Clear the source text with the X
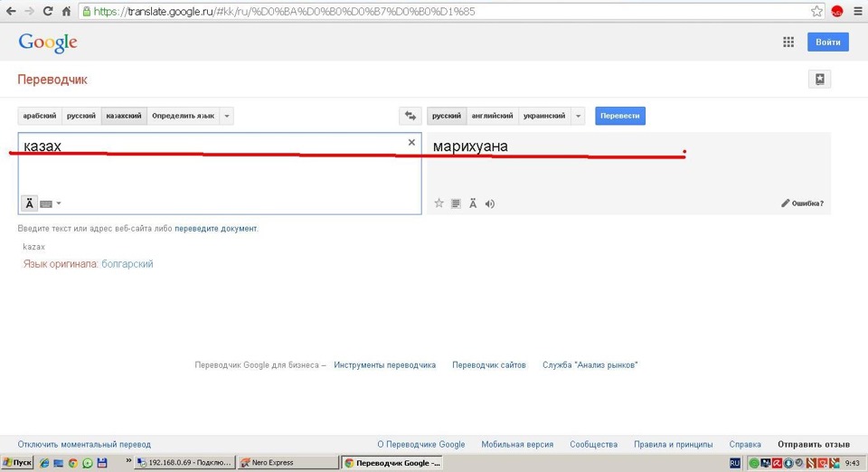Screen dimensions: 868x472 click(x=411, y=142)
